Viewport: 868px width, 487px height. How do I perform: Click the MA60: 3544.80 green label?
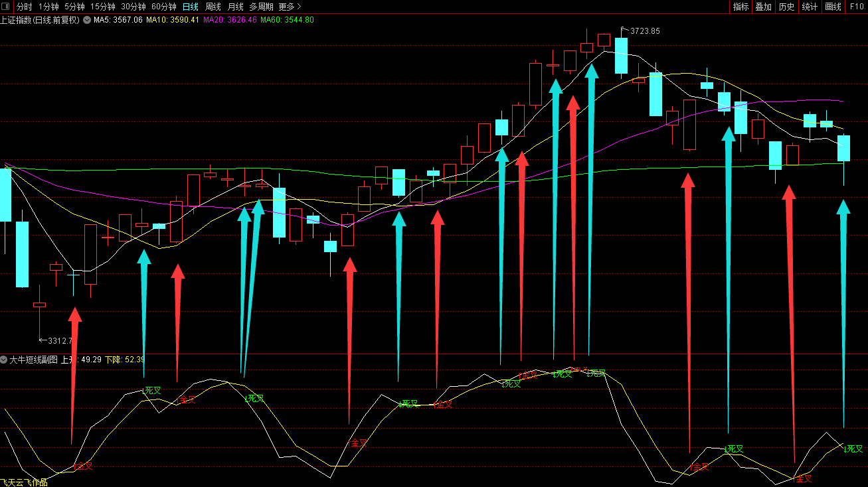click(287, 20)
